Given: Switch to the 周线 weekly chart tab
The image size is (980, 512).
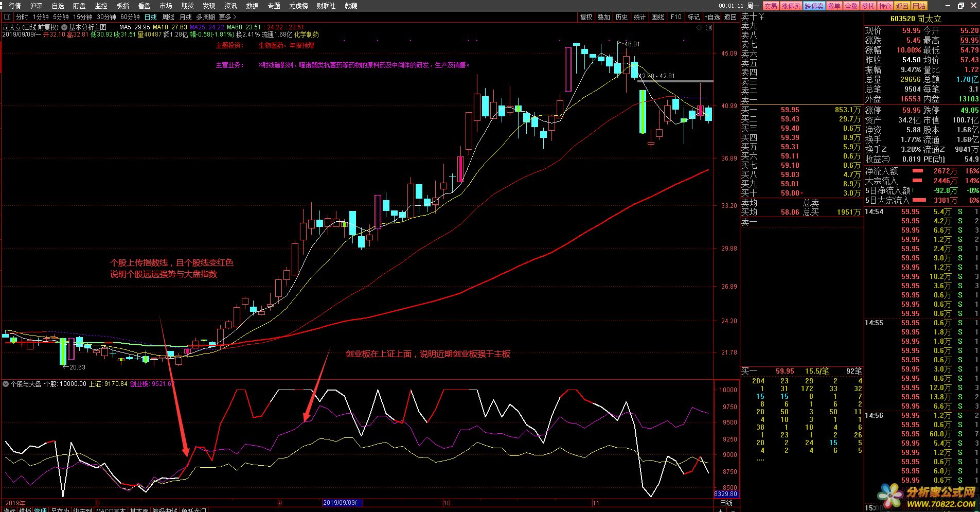Looking at the screenshot, I should coord(168,17).
